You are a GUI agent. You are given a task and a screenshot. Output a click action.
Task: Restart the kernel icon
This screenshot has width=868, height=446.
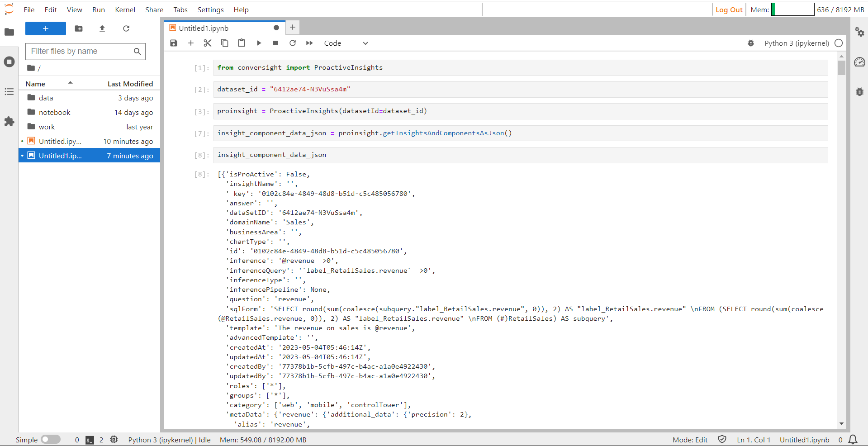click(293, 43)
